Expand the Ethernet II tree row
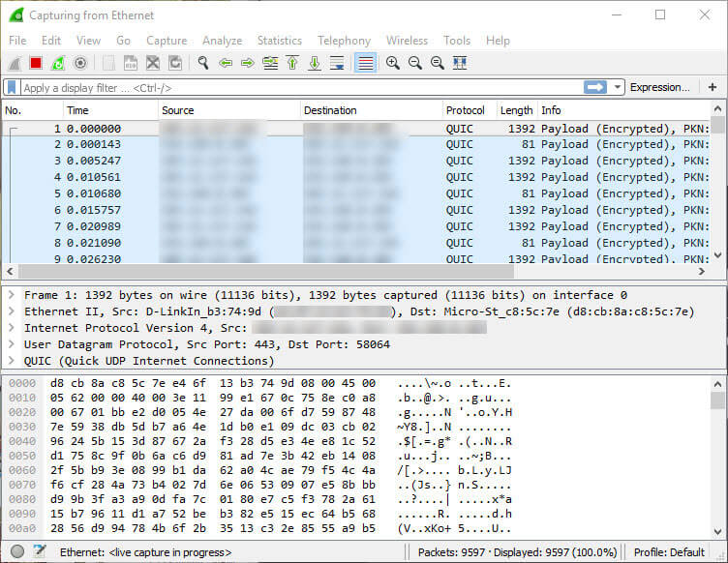This screenshot has height=563, width=728. click(12, 311)
